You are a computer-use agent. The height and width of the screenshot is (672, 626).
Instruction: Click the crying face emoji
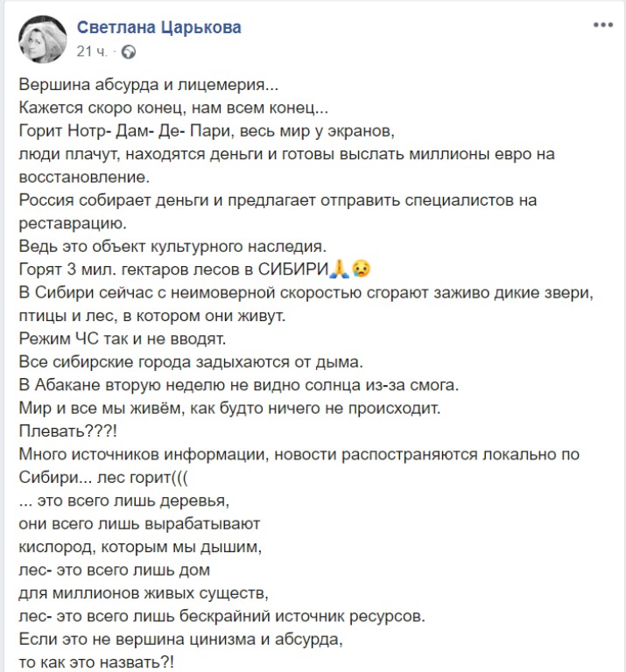tap(361, 269)
